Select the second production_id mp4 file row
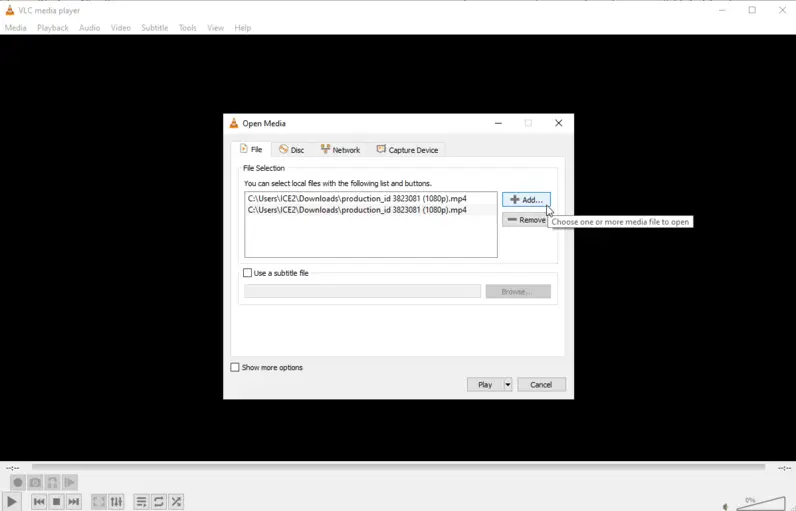The width and height of the screenshot is (796, 511). [x=371, y=210]
